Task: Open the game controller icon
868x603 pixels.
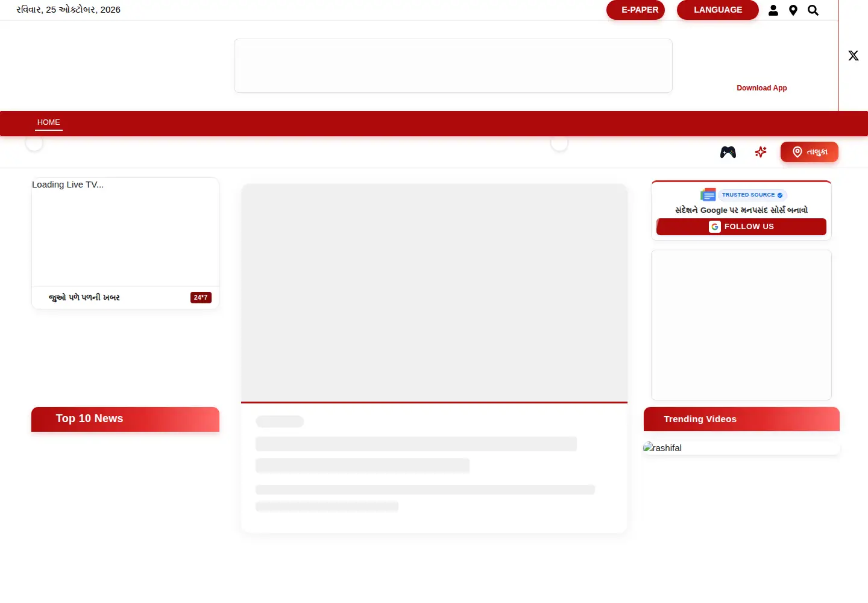Action: [728, 152]
